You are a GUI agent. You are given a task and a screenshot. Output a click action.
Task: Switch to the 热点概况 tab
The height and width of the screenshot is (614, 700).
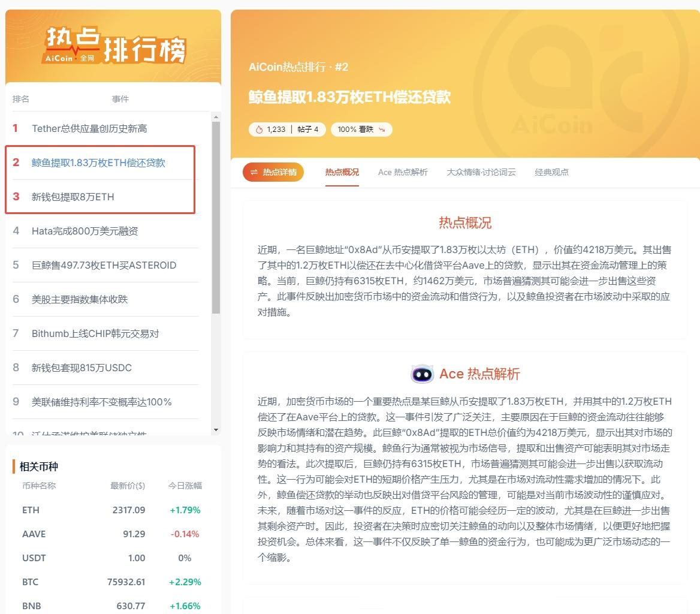pyautogui.click(x=342, y=172)
